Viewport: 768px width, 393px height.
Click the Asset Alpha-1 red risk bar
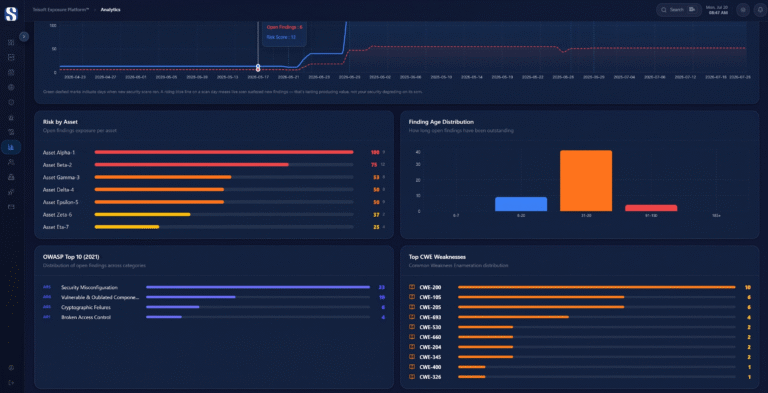224,152
